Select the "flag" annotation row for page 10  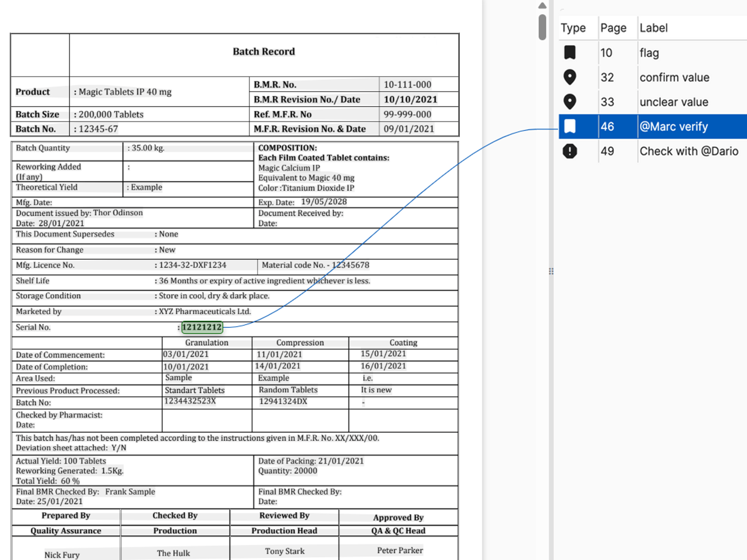(650, 53)
